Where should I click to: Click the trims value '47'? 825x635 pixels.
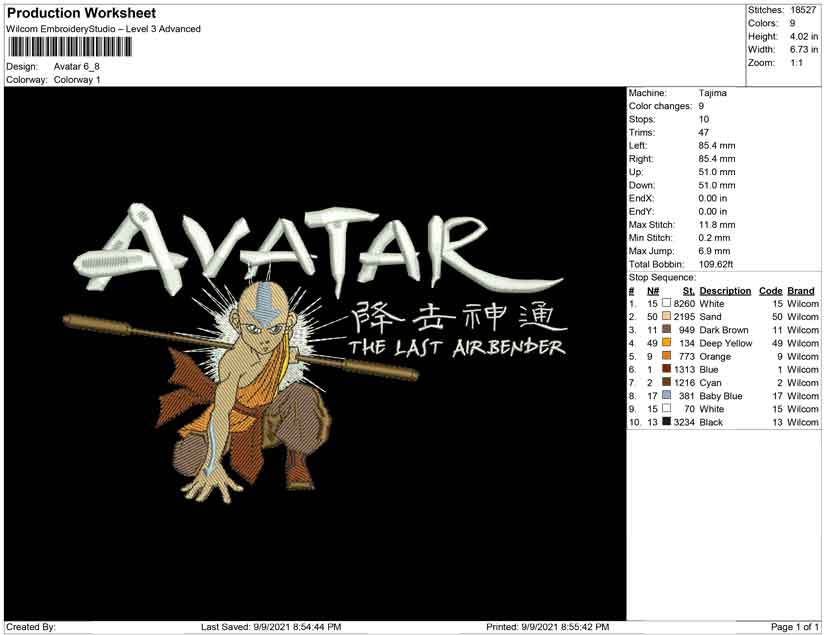[x=704, y=133]
